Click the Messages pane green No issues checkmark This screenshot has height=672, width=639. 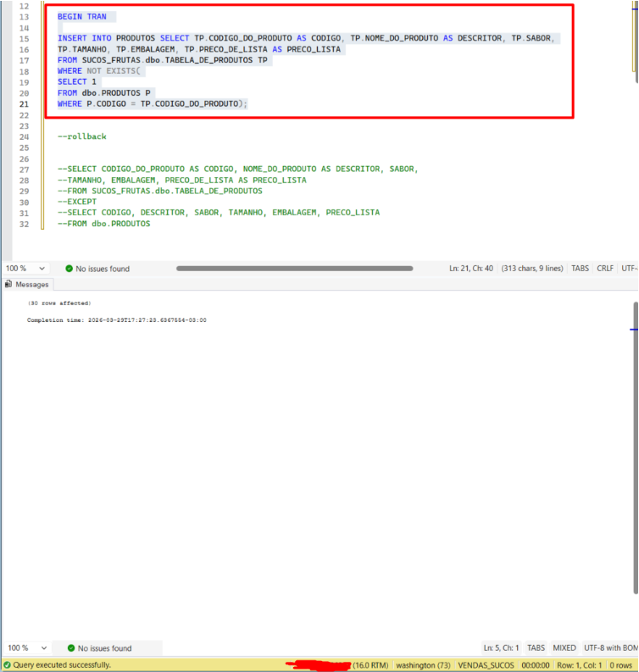[x=71, y=648]
